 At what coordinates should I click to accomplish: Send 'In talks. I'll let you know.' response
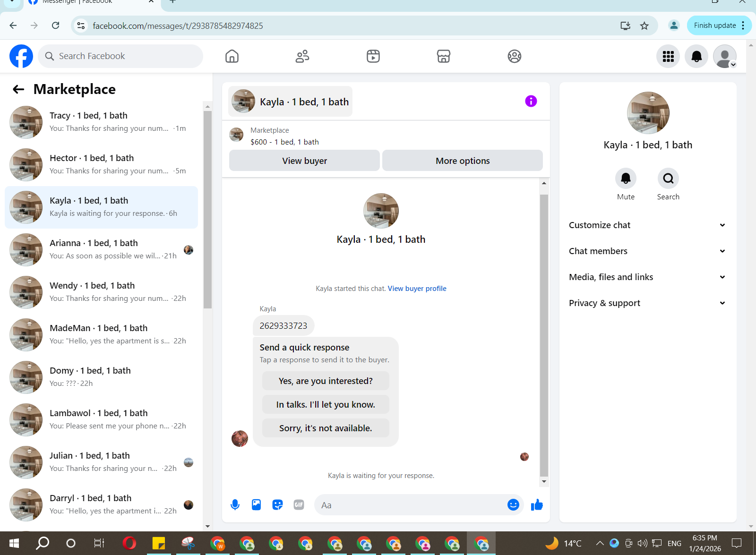326,404
